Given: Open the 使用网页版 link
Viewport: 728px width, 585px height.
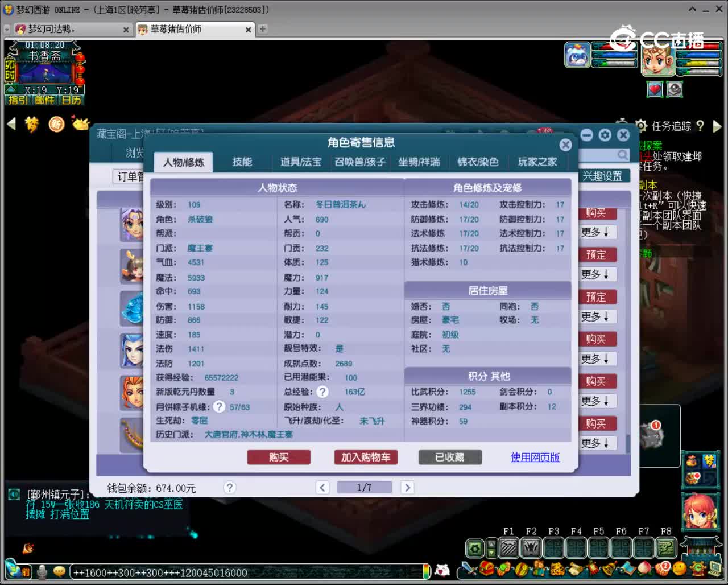Looking at the screenshot, I should click(535, 457).
